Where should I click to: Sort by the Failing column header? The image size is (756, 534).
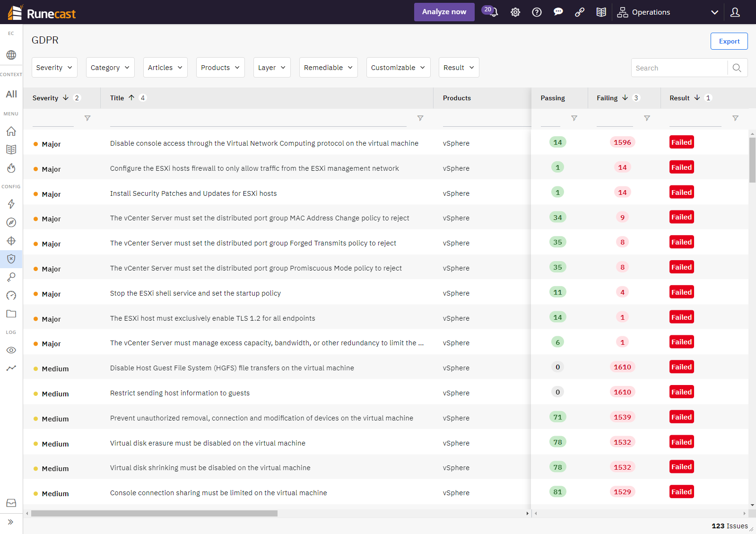pyautogui.click(x=607, y=98)
